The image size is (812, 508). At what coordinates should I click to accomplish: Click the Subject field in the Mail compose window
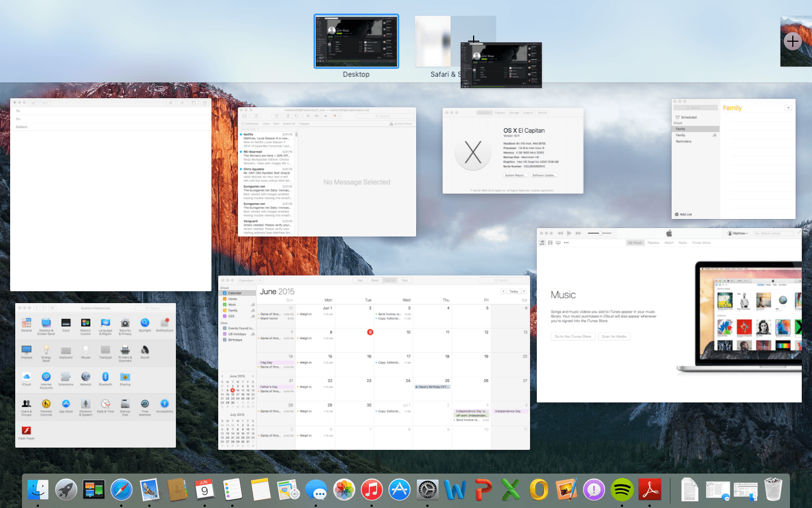pyautogui.click(x=111, y=126)
